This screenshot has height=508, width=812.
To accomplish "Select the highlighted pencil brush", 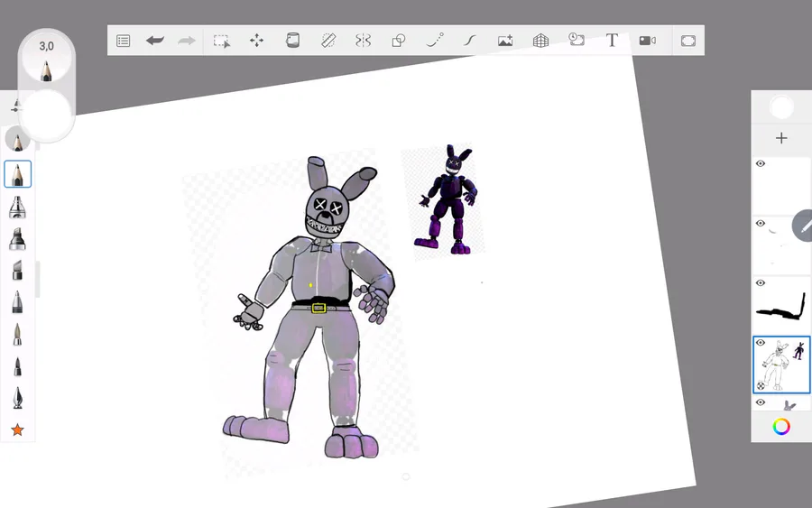I will coord(18,174).
